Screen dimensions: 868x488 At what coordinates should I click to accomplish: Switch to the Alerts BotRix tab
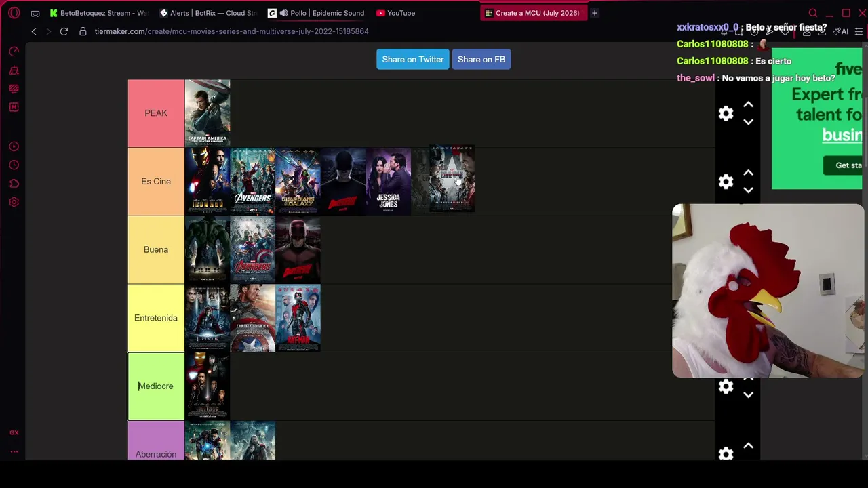tap(208, 13)
